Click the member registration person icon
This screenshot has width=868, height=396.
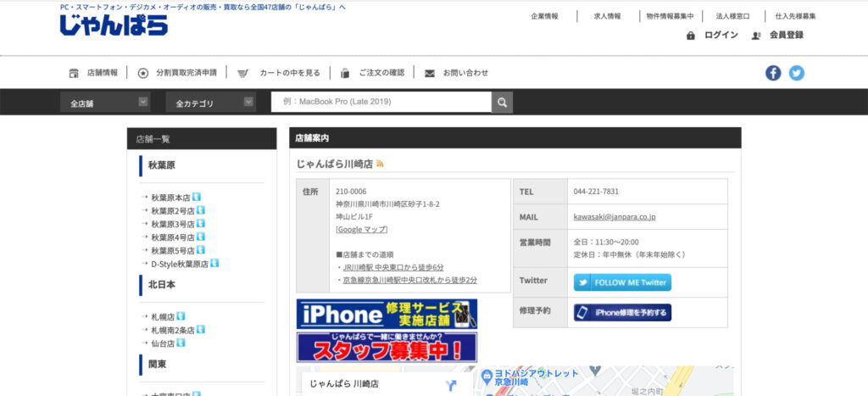tap(755, 36)
